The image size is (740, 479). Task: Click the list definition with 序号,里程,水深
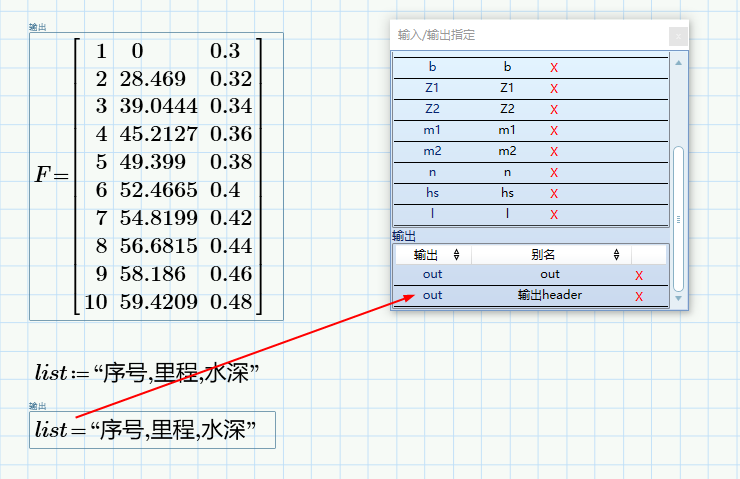point(148,373)
